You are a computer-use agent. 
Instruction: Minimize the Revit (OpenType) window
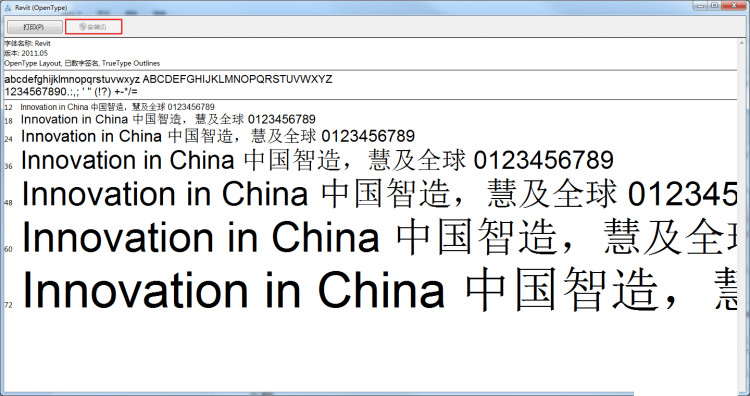click(699, 5)
